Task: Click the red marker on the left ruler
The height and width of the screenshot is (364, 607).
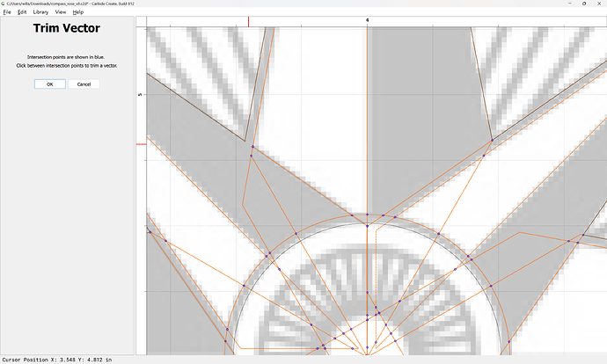Action: pos(140,144)
